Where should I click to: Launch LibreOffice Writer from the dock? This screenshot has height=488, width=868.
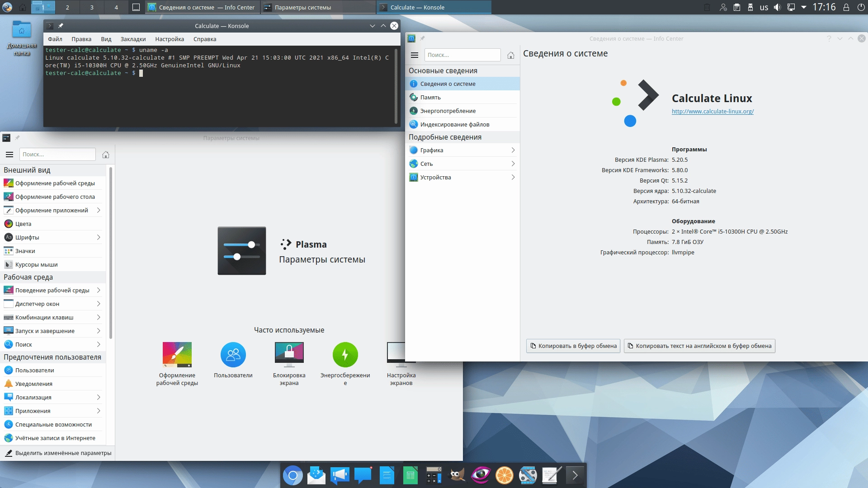tap(387, 475)
